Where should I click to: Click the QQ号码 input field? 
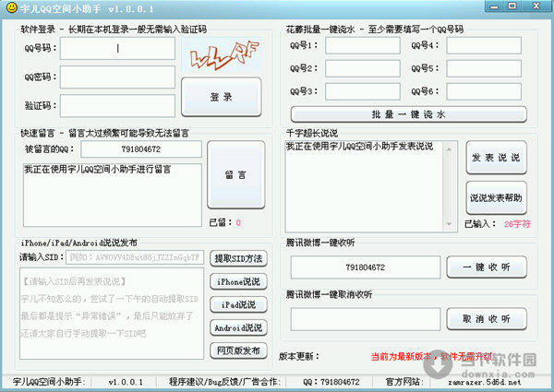pos(117,48)
